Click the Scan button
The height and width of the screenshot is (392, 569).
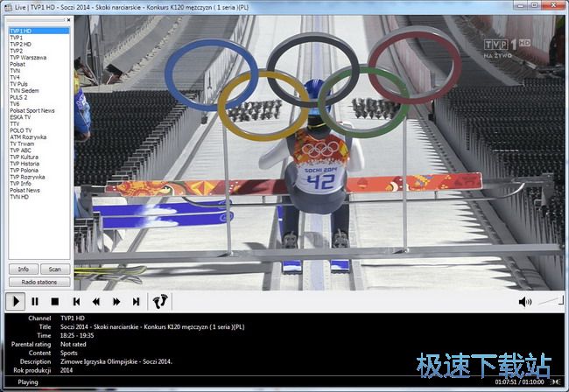pyautogui.click(x=55, y=269)
